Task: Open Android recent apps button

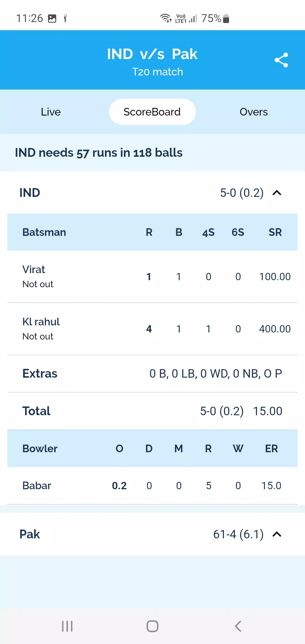Action: tap(67, 626)
